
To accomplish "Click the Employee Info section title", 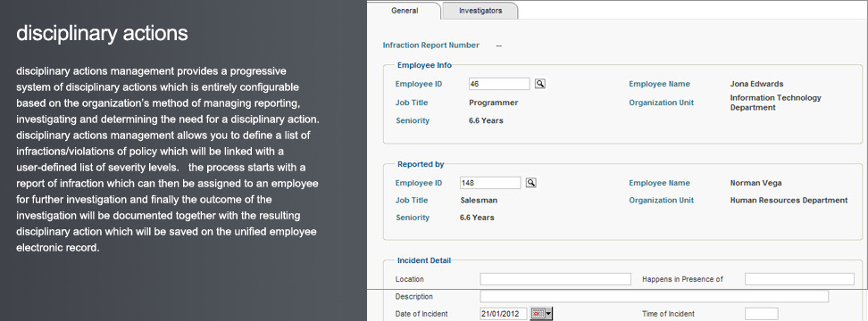I will 424,65.
